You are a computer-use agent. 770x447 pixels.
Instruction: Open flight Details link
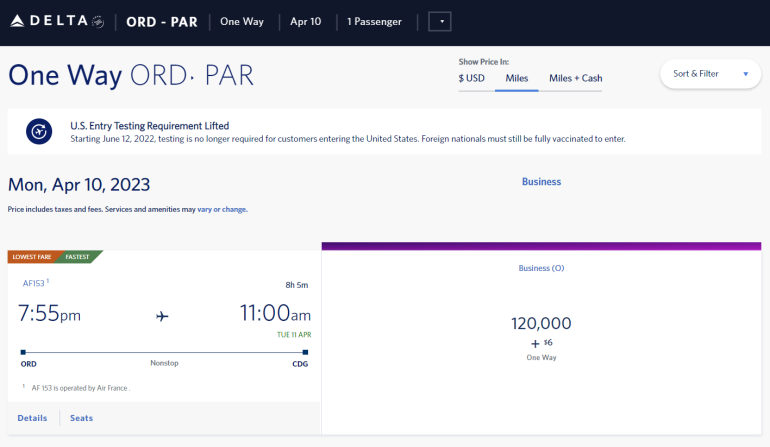click(x=31, y=418)
